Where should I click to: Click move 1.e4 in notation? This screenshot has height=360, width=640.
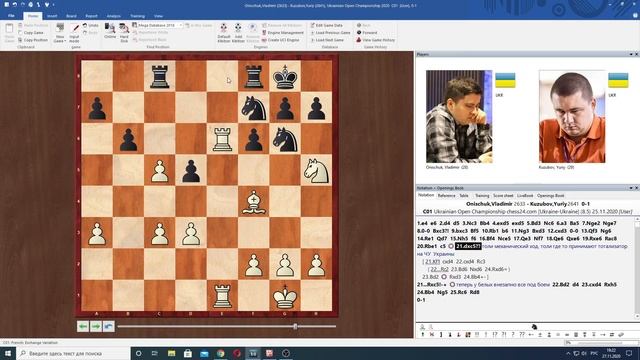pos(422,223)
